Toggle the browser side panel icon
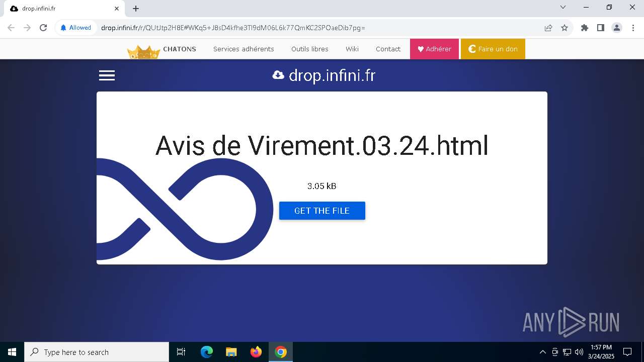This screenshot has height=362, width=644. click(601, 28)
